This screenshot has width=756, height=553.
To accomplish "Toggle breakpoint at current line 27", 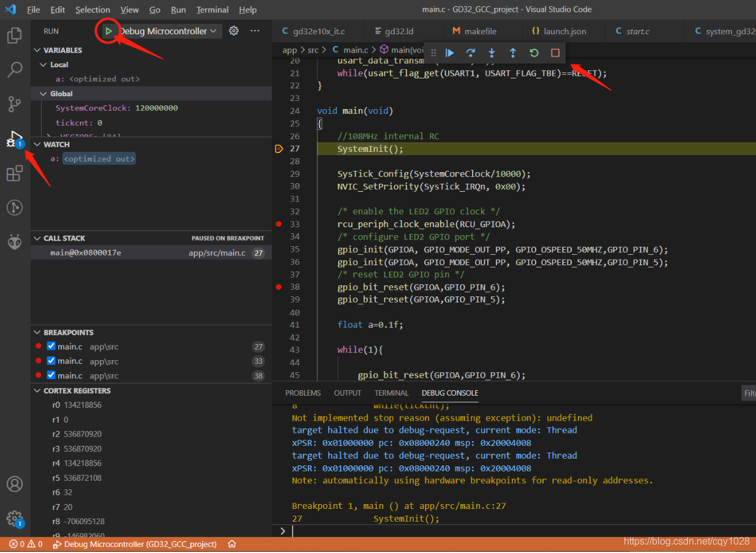I will pos(279,149).
